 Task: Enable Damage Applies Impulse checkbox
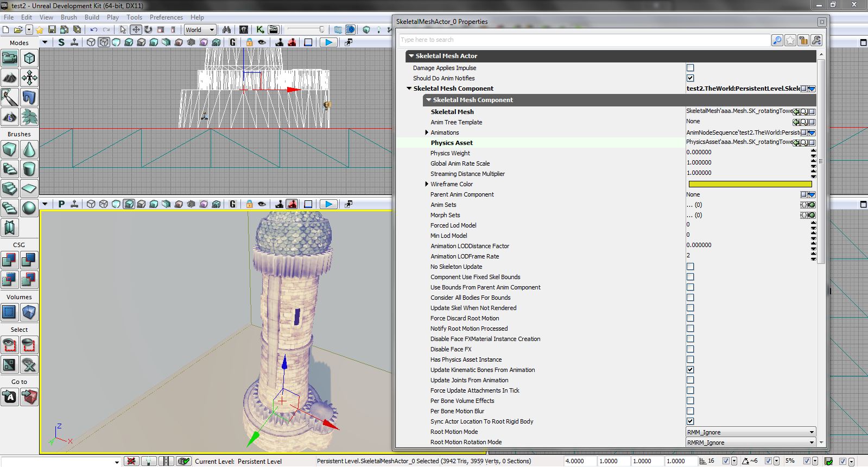pos(690,68)
